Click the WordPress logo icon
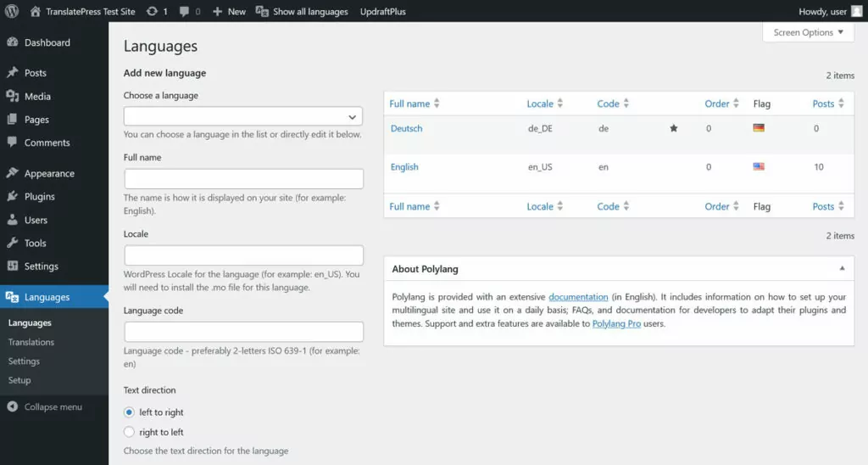The width and height of the screenshot is (868, 465). (x=12, y=11)
